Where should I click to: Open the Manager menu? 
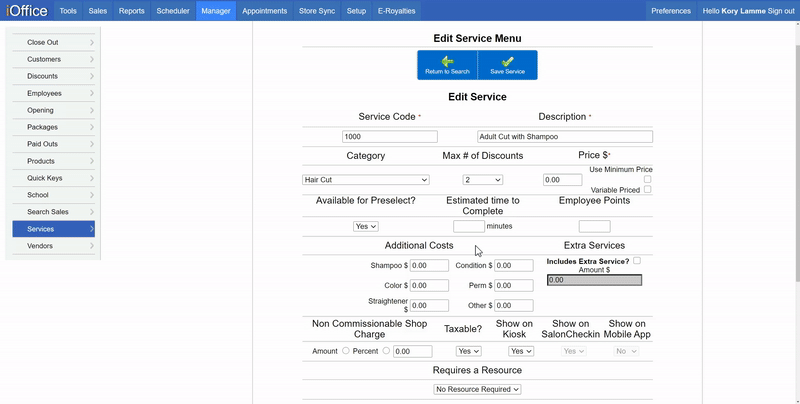[x=216, y=11]
